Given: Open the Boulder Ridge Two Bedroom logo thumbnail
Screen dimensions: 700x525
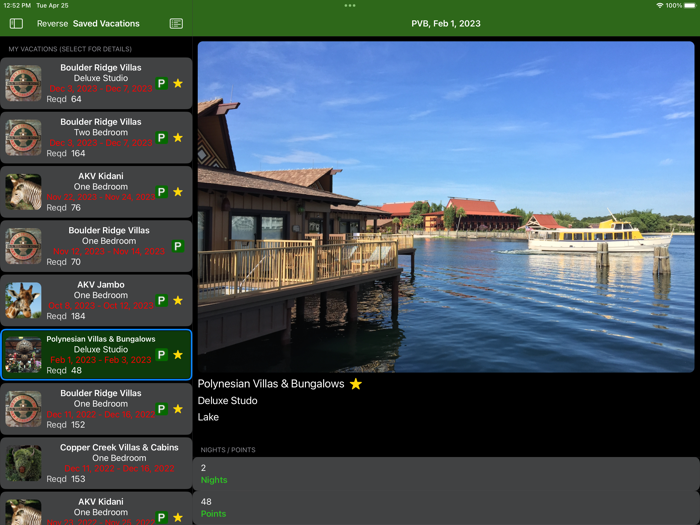Looking at the screenshot, I should 23,138.
